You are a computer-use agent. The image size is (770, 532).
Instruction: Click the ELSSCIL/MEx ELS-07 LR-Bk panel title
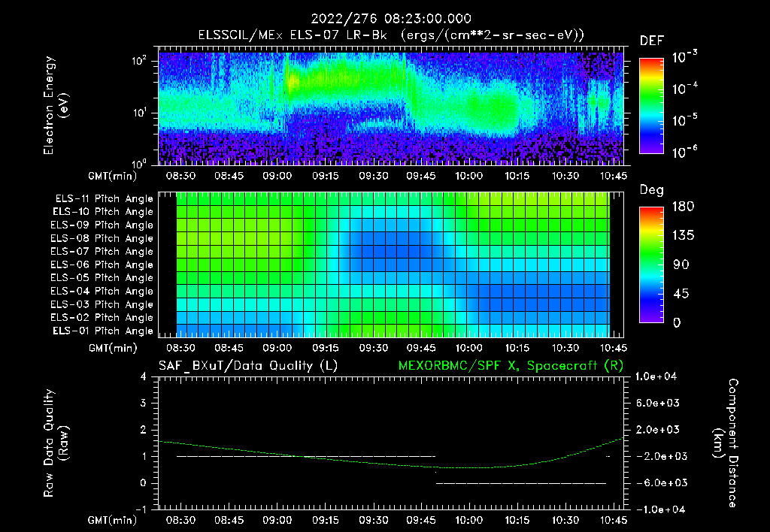tap(391, 35)
